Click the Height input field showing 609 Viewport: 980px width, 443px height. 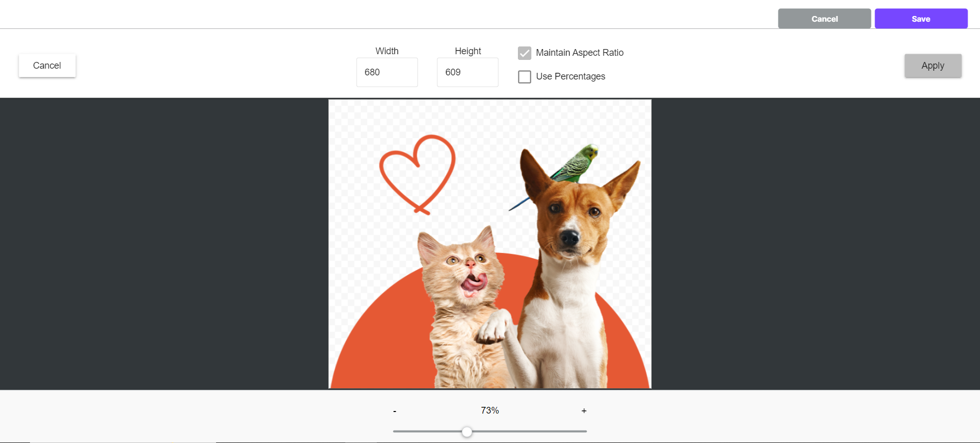click(468, 72)
